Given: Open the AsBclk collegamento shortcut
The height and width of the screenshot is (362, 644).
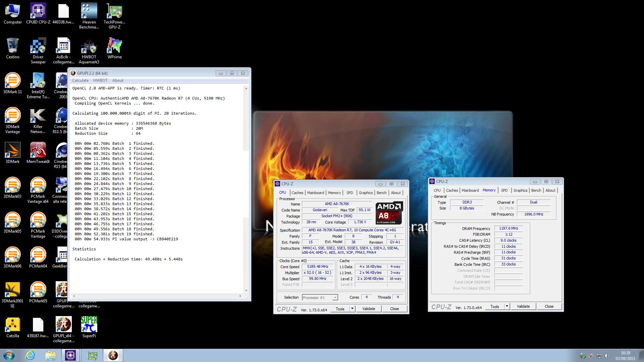Looking at the screenshot, I should tap(63, 51).
